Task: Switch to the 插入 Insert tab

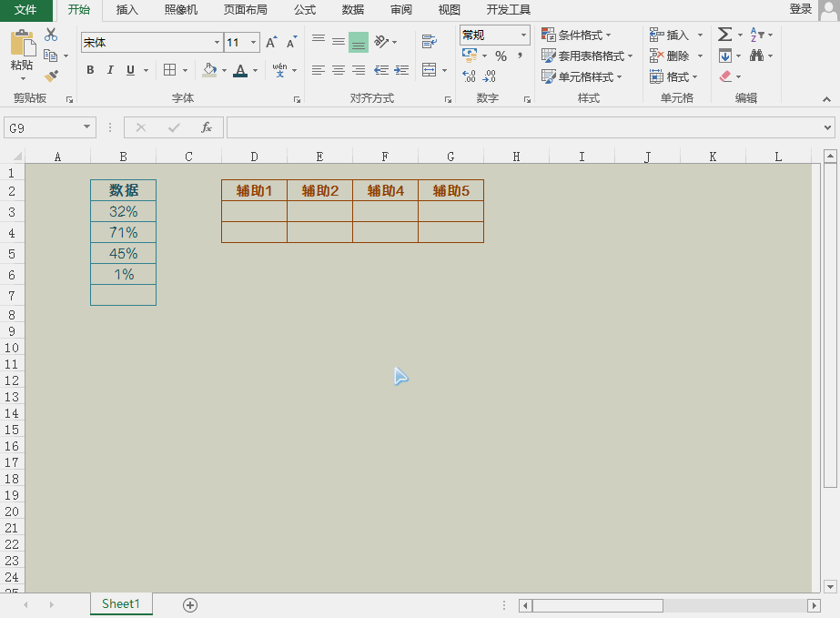Action: tap(127, 10)
